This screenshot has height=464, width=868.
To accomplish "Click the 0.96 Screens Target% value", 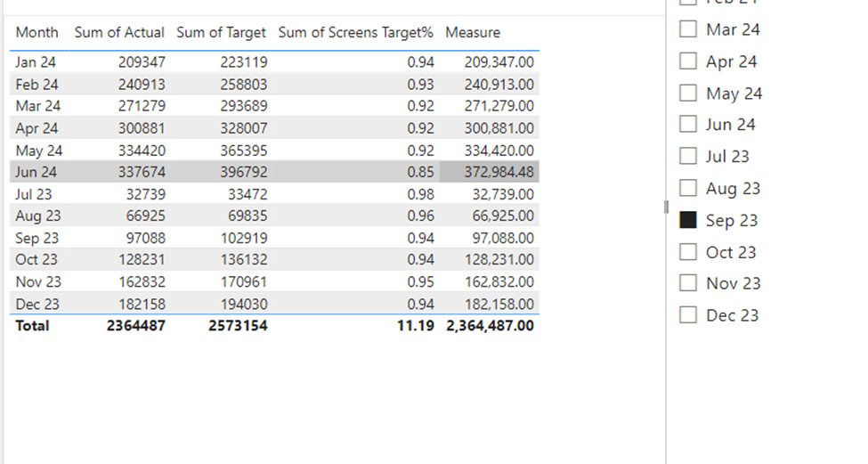I will coord(421,216).
